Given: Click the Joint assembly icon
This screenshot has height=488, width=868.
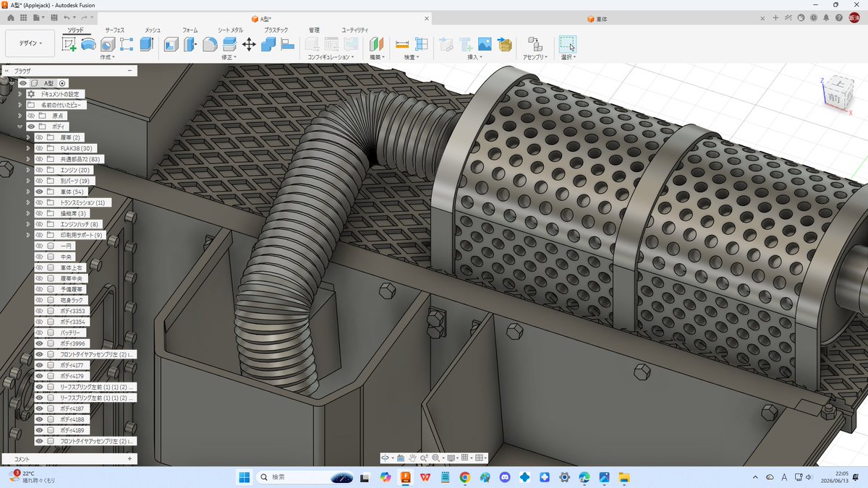Looking at the screenshot, I should tap(535, 44).
